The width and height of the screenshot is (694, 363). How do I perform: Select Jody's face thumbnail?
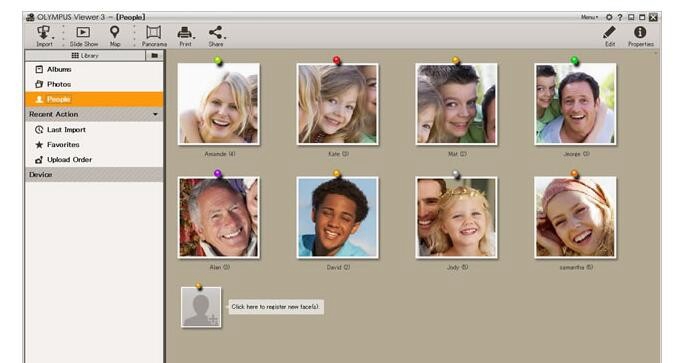(x=456, y=217)
